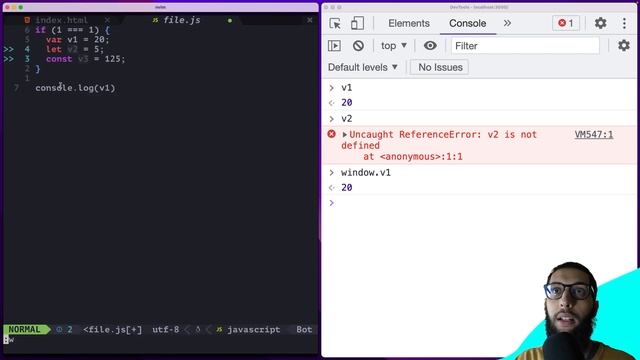Activate the inspect element picker icon
This screenshot has width=640, height=360.
point(335,23)
